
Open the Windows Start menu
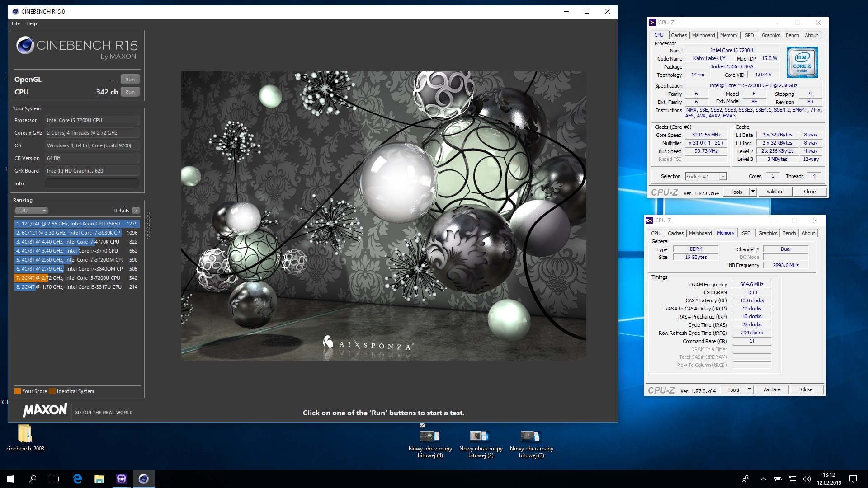tap(11, 479)
